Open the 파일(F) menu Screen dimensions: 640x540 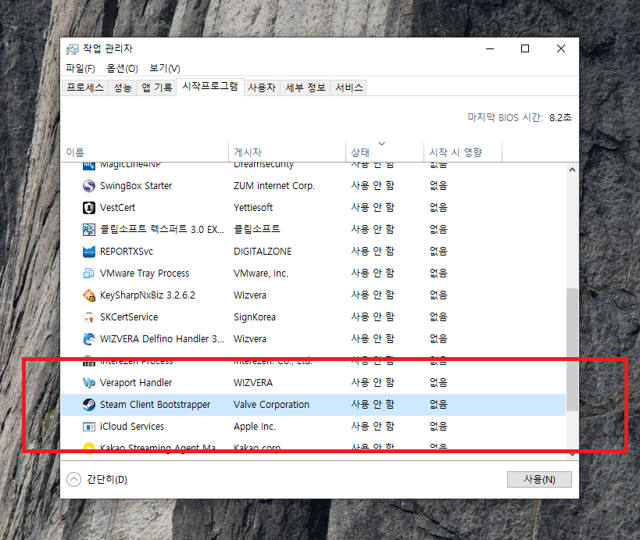point(80,68)
